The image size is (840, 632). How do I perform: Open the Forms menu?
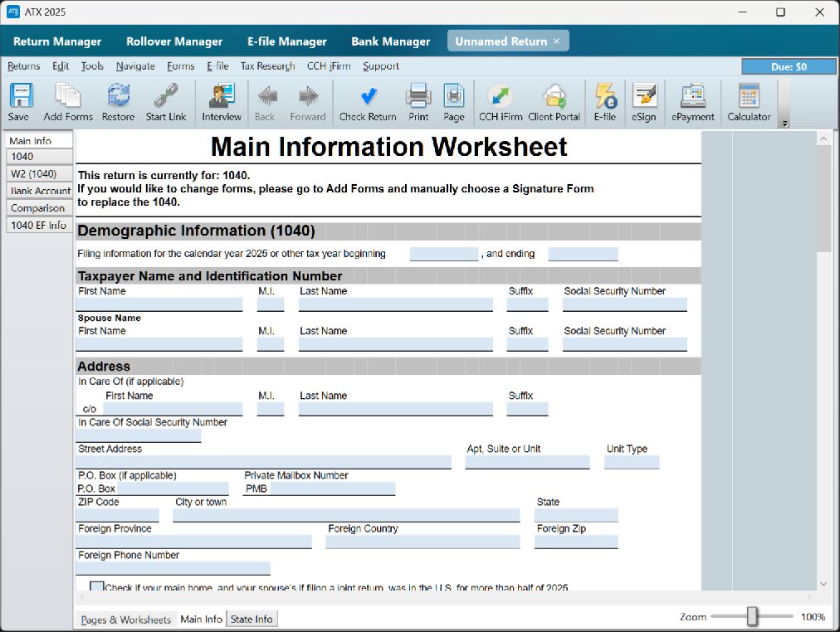[x=181, y=66]
